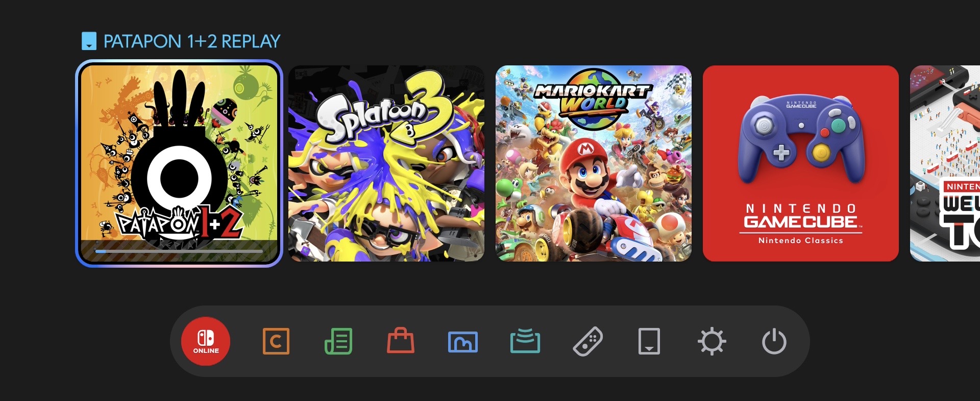The image size is (980, 401).
Task: Launch GameChat from the orange C icon
Action: tap(276, 341)
